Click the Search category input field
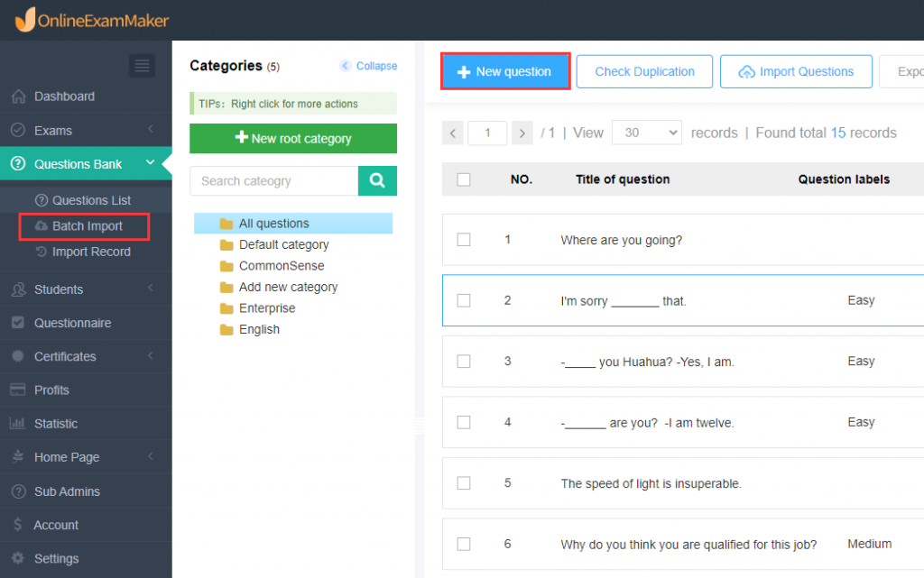Viewport: 924px width, 578px height. tap(274, 180)
